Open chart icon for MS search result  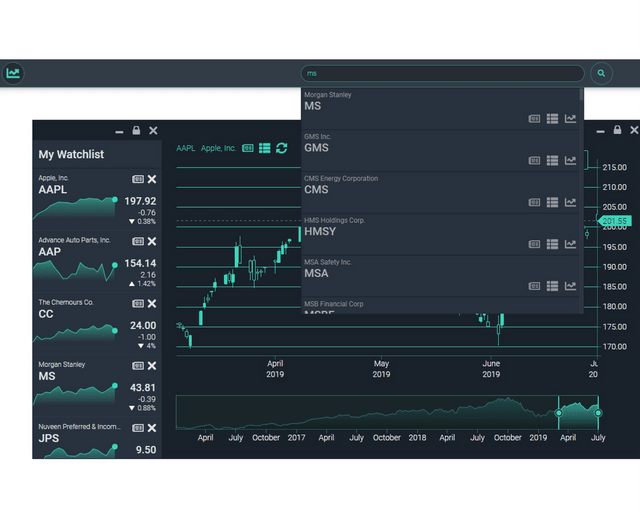pos(570,119)
